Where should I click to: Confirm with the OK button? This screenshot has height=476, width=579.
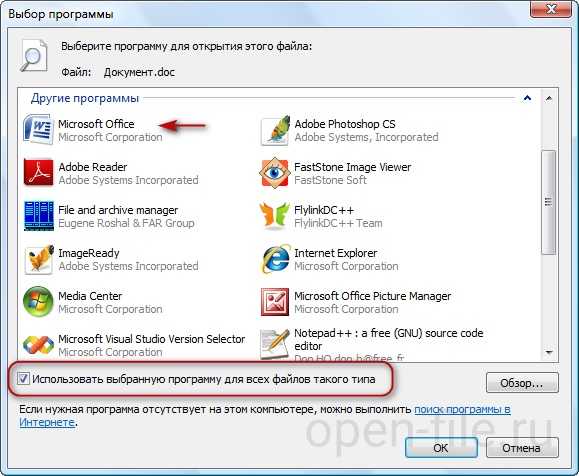(441, 448)
